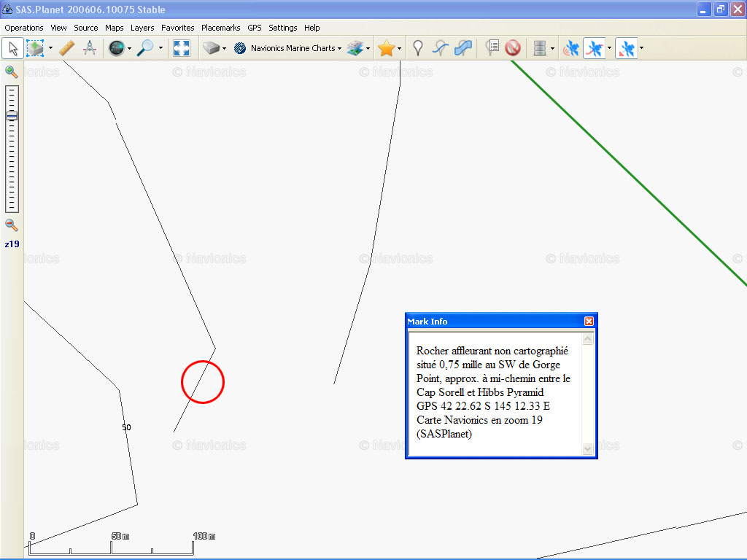Click the 'GPS 42 22.62 S' coordinates line

click(x=483, y=406)
